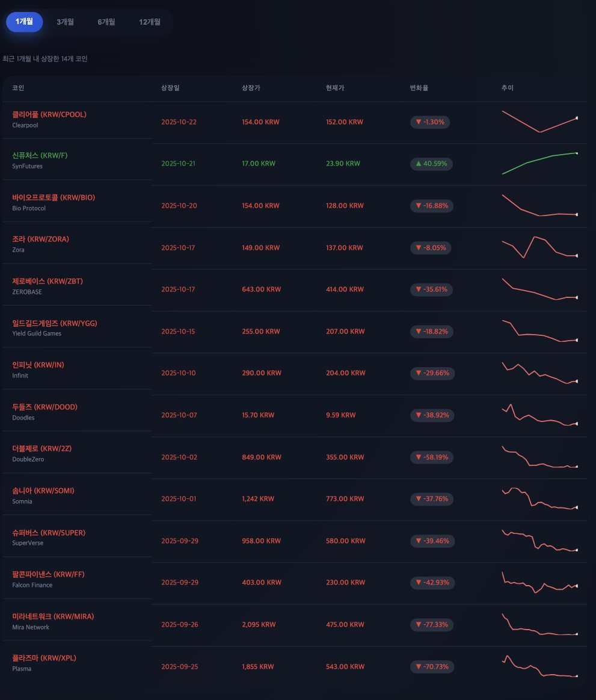Click the -18.82% change badge
The width and height of the screenshot is (596, 700).
tap(432, 331)
